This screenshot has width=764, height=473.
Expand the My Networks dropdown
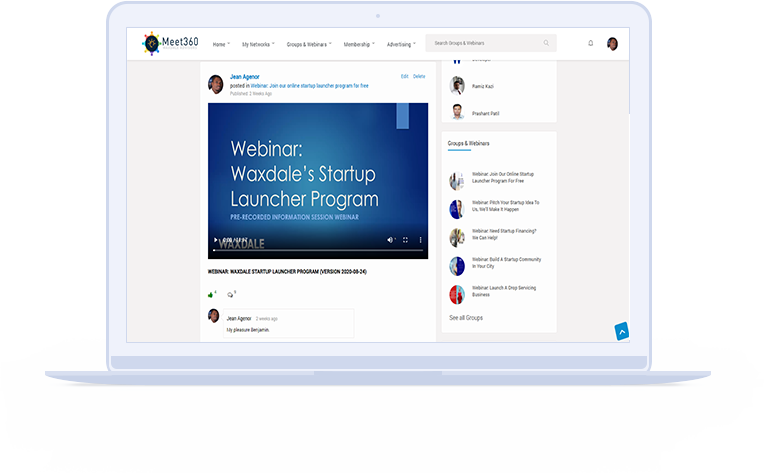point(258,44)
